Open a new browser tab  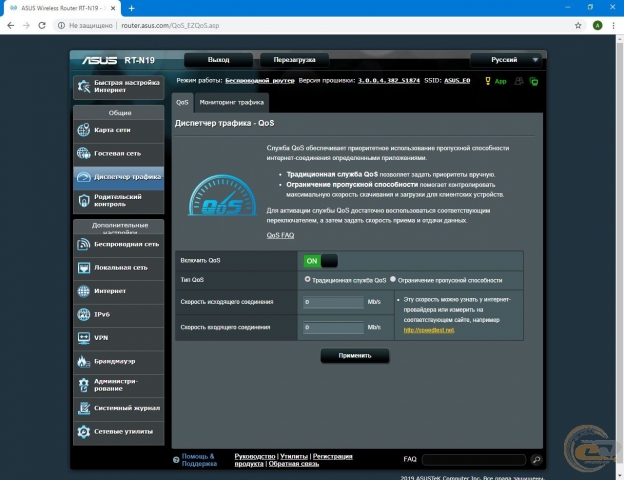click(x=131, y=8)
